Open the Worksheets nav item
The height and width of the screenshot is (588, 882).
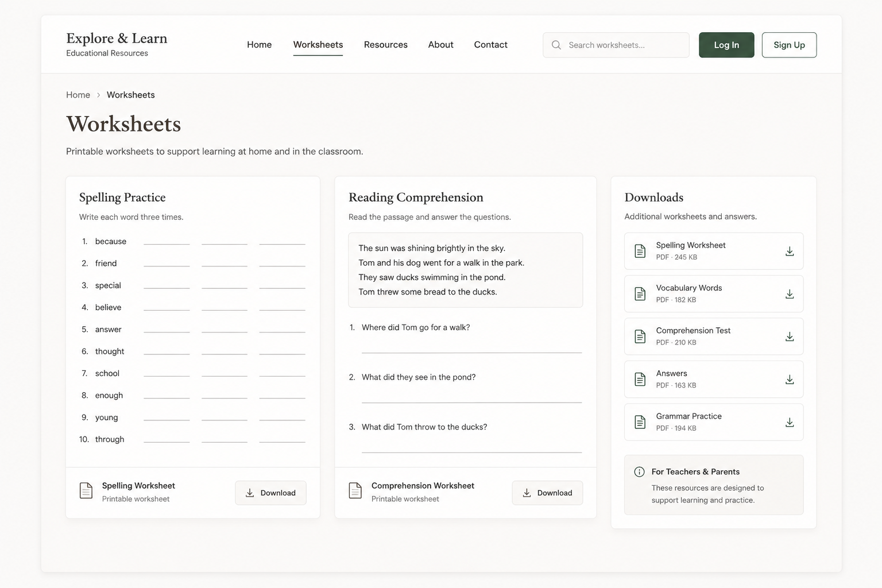pyautogui.click(x=318, y=45)
